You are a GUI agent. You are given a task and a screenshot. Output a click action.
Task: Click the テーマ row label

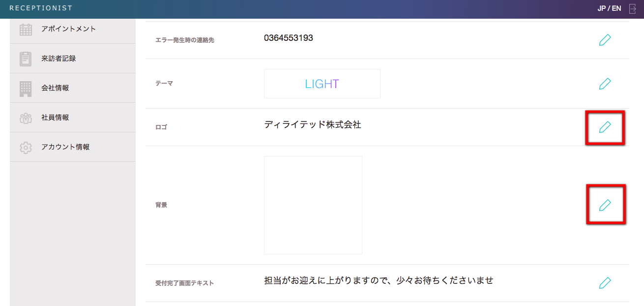coord(164,84)
